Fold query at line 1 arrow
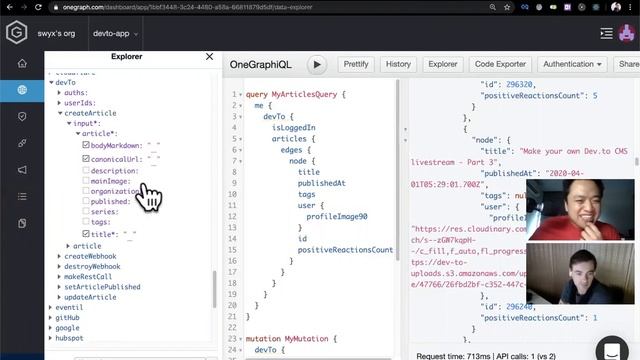 coord(241,95)
